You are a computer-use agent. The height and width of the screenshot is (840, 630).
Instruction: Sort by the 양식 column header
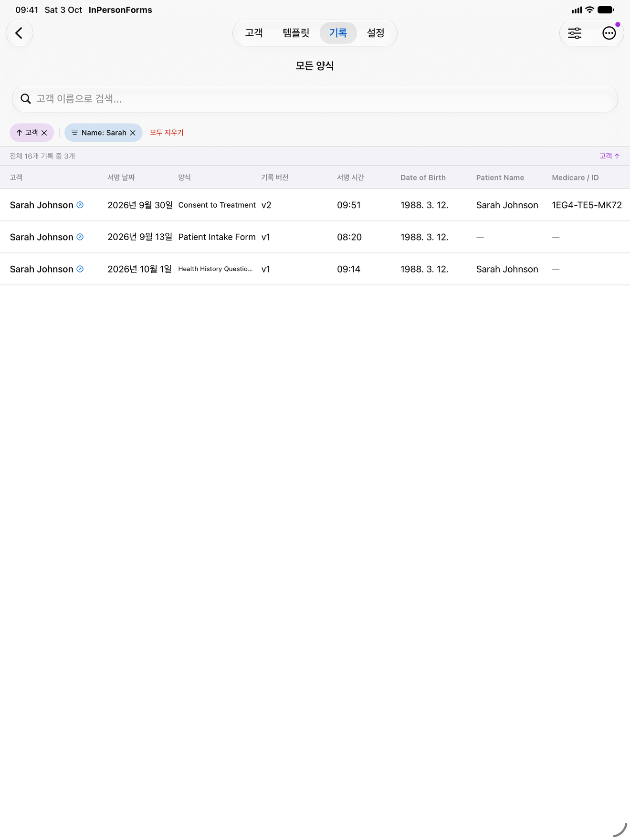coord(185,178)
